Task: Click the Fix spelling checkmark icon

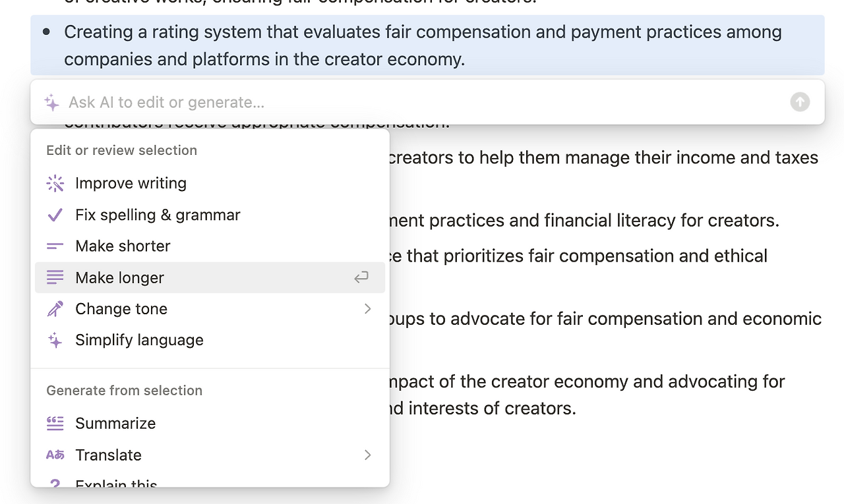Action: pos(55,215)
